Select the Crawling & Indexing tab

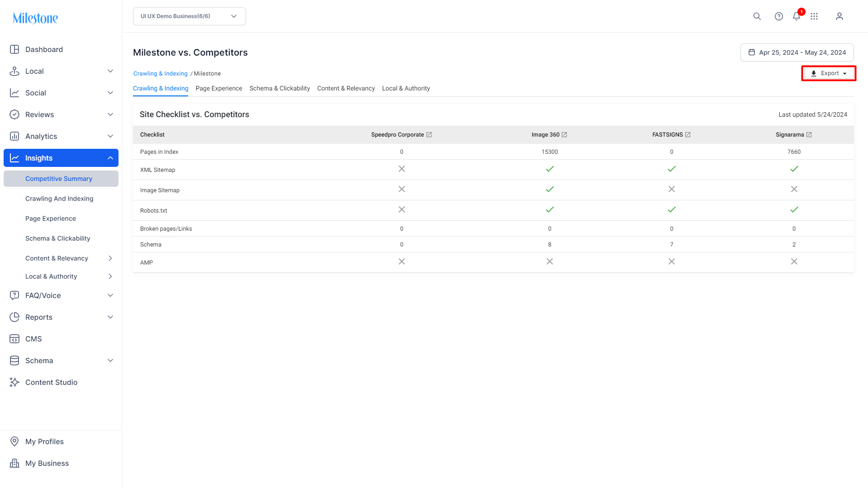pos(161,89)
